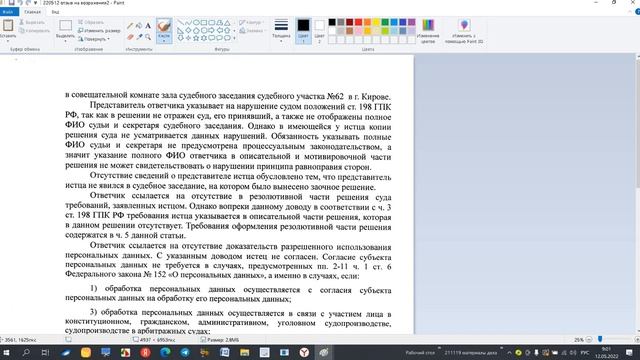Image resolution: width=640 pixels, height=360 pixels.
Task: Choose the Oval shape
Action: [x=196, y=22]
